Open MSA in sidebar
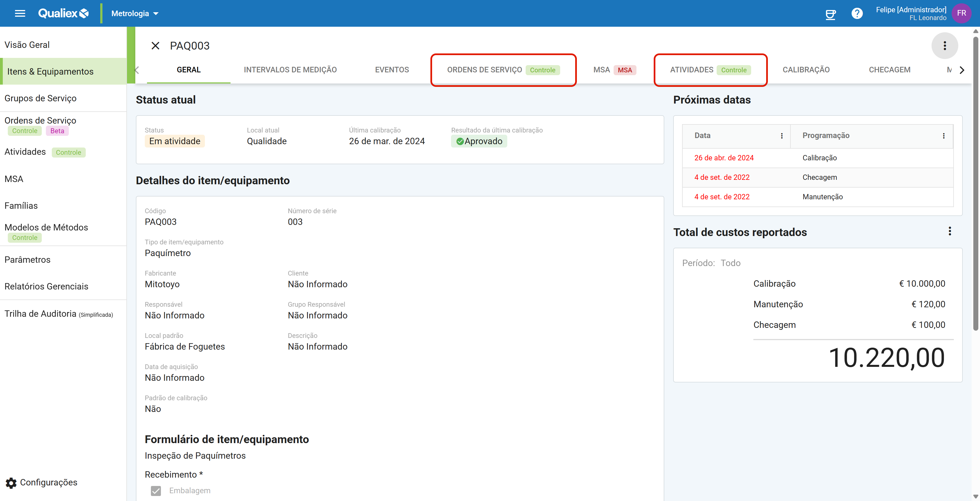The width and height of the screenshot is (980, 501). 63,179
